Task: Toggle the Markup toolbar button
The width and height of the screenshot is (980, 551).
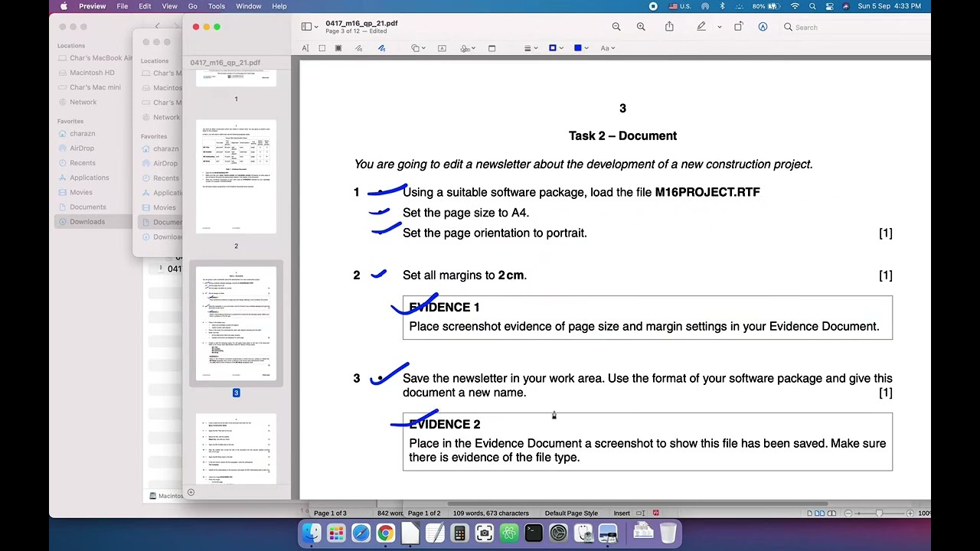Action: [x=763, y=27]
